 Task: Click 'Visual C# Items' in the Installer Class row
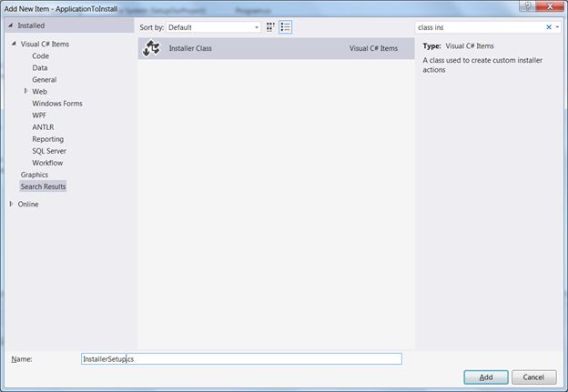pyautogui.click(x=373, y=48)
